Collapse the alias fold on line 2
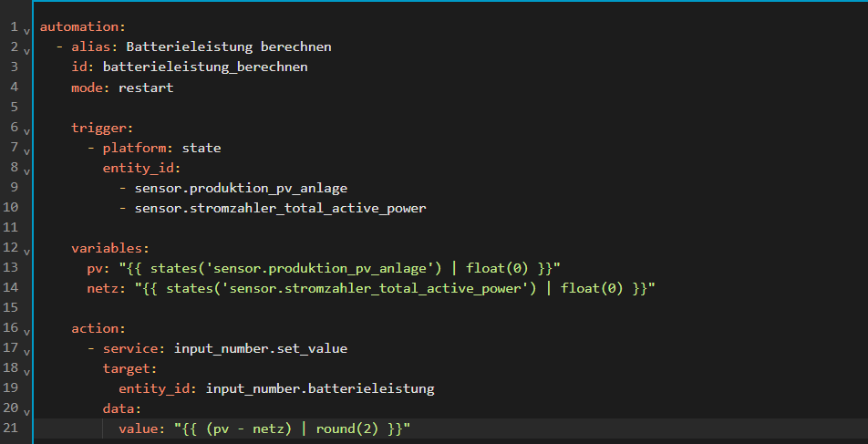 click(x=26, y=51)
